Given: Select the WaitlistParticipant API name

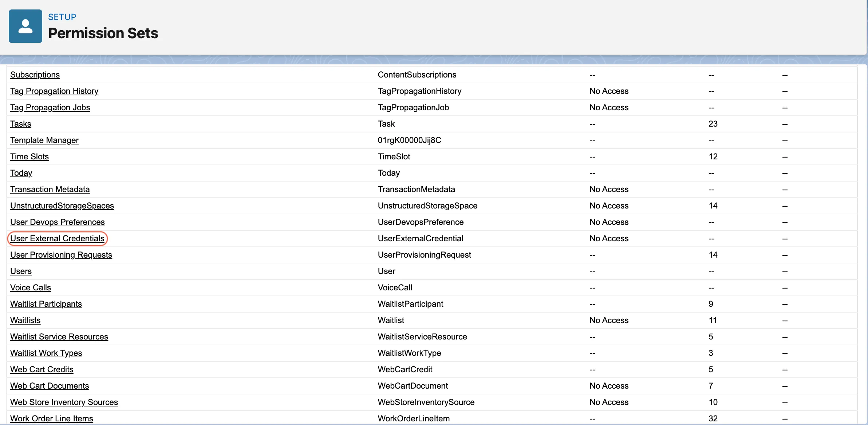Looking at the screenshot, I should [410, 304].
